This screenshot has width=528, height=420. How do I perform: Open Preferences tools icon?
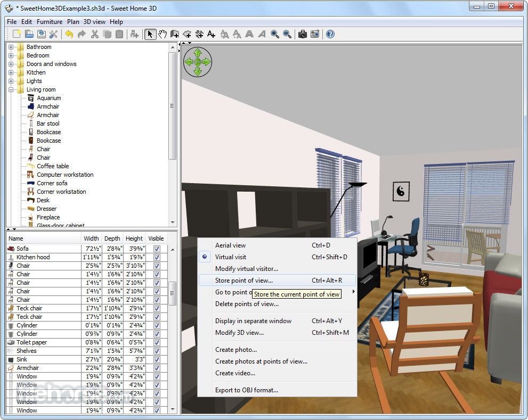pos(53,34)
